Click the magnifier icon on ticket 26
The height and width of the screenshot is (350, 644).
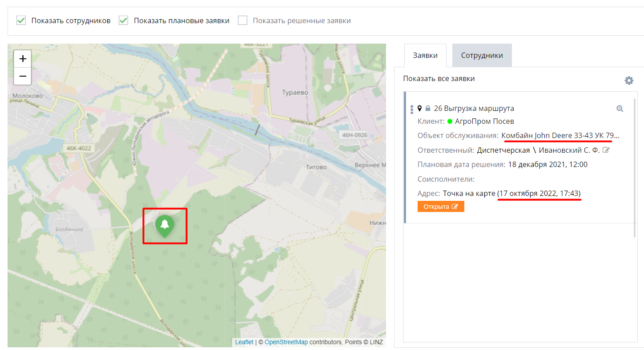(620, 108)
